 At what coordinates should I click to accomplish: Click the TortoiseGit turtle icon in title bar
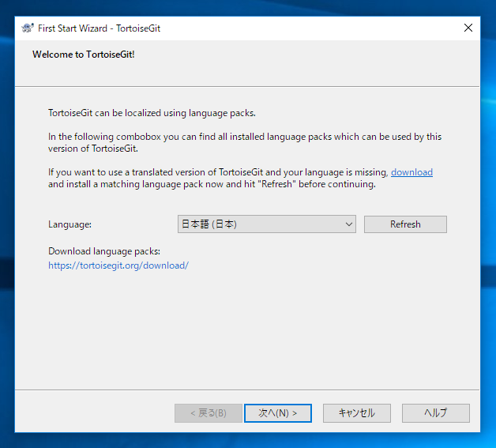[28, 28]
